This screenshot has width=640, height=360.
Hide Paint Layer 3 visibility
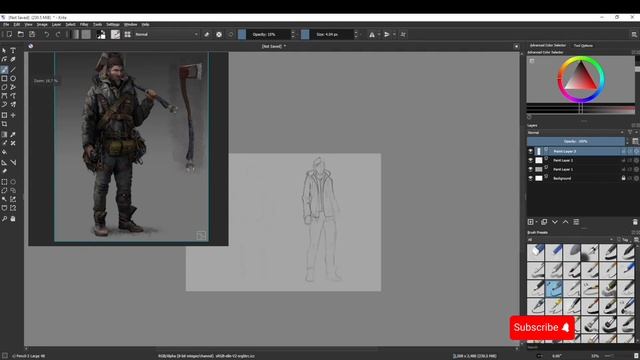pyautogui.click(x=531, y=151)
